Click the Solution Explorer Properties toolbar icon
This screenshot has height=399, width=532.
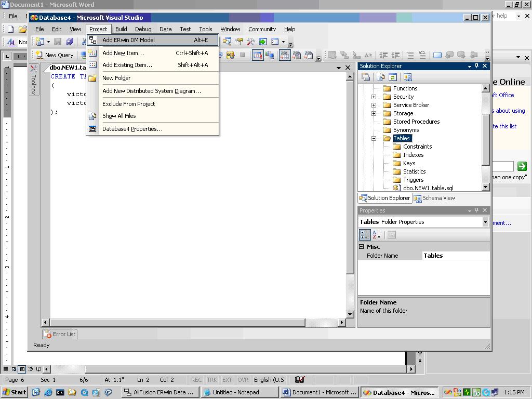click(x=366, y=77)
